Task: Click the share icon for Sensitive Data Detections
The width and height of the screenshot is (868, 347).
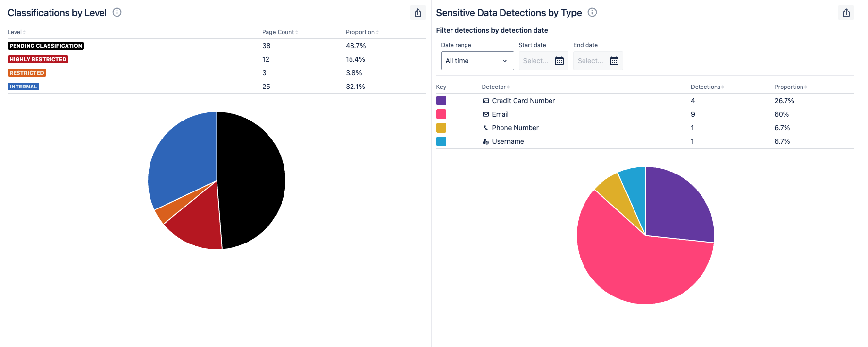Action: tap(846, 13)
